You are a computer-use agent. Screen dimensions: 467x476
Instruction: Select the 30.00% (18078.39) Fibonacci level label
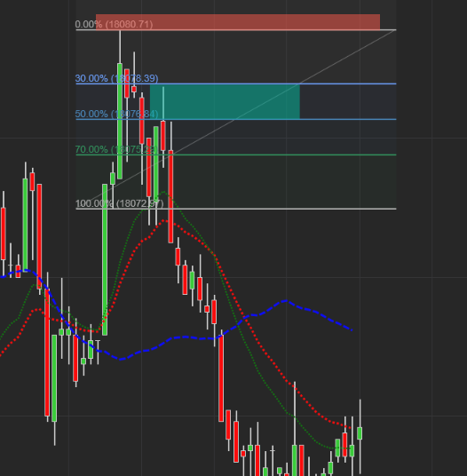(x=116, y=78)
